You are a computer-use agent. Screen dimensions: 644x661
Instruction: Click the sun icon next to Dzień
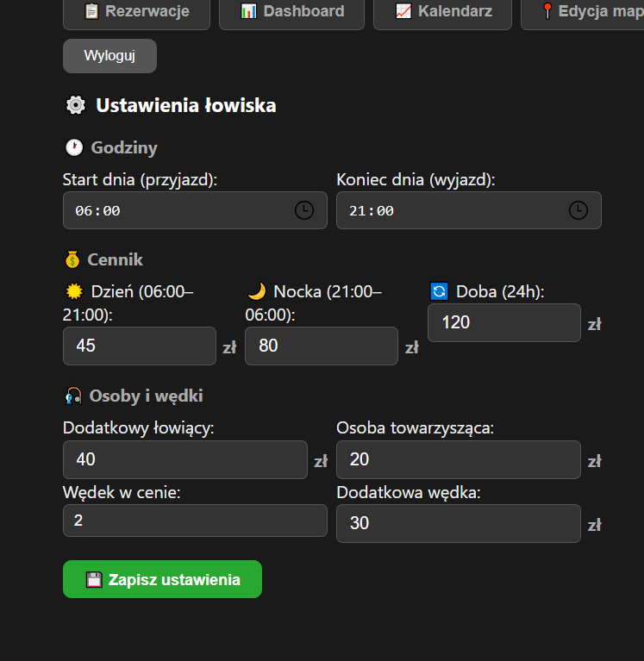(x=74, y=291)
